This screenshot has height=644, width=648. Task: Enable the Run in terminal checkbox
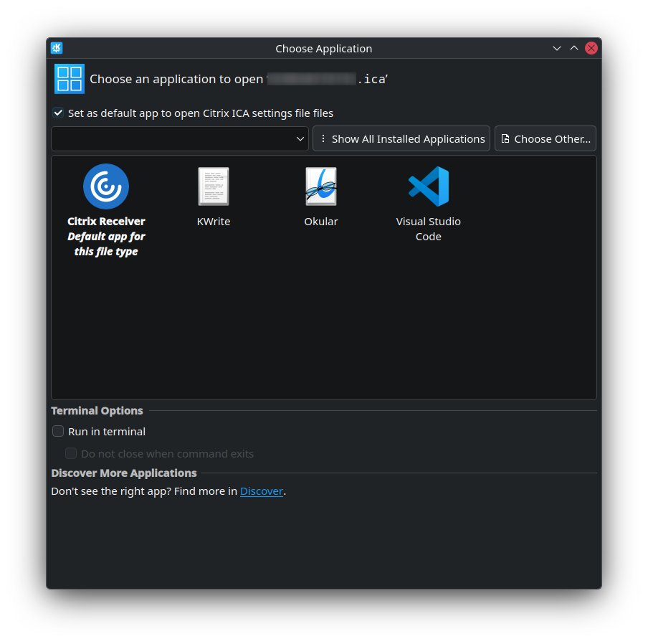[58, 431]
